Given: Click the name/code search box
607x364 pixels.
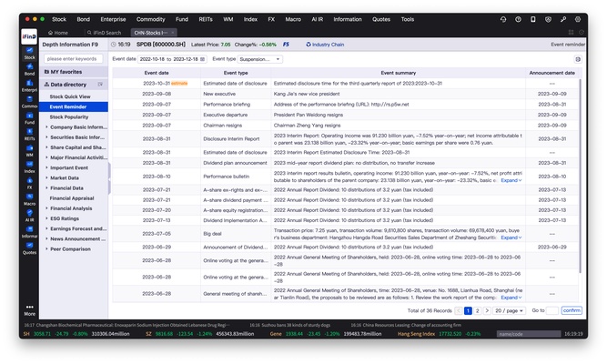Looking at the screenshot, I should click(529, 334).
